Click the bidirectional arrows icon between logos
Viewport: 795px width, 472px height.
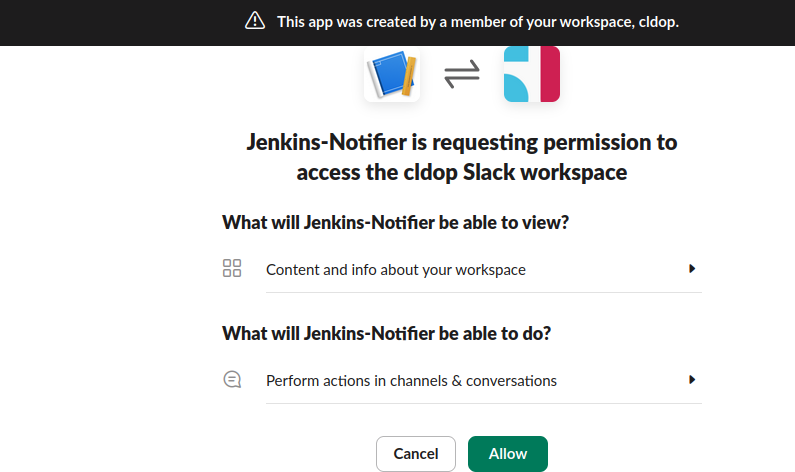click(x=461, y=74)
